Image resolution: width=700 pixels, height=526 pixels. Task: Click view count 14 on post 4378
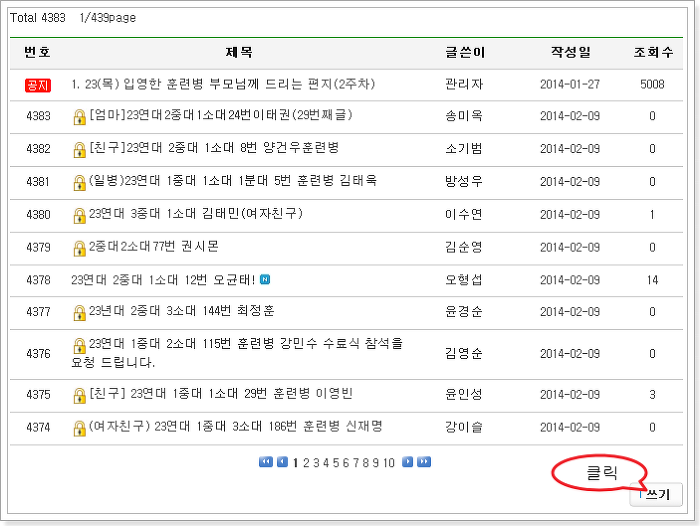click(x=652, y=280)
